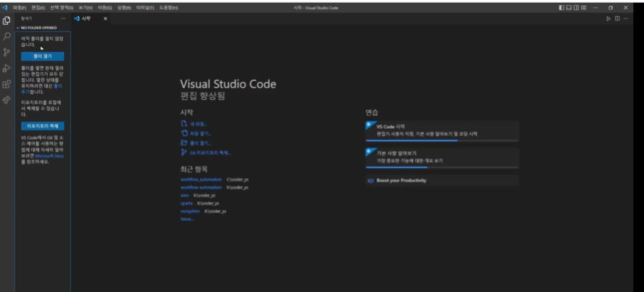644x292 pixels.
Task: Click progress bar under 기본 사항 알아보기 card
Action: [442, 168]
